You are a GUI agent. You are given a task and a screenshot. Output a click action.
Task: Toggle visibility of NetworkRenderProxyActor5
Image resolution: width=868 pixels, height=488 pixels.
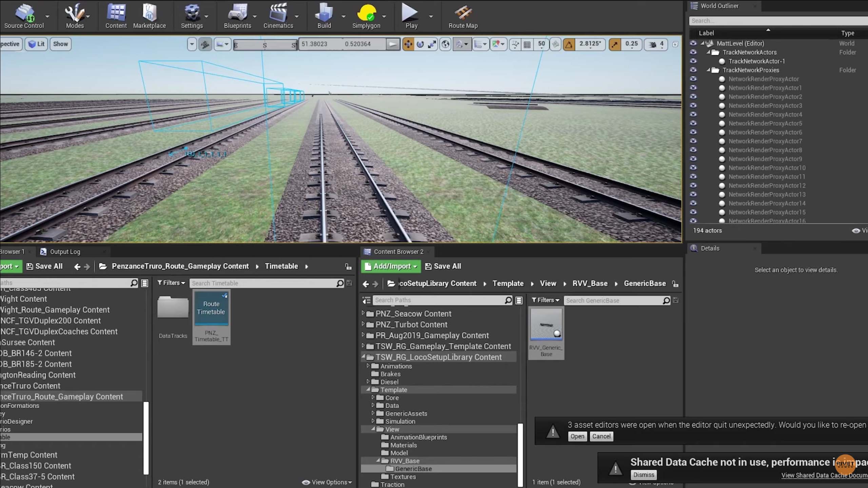tap(693, 123)
